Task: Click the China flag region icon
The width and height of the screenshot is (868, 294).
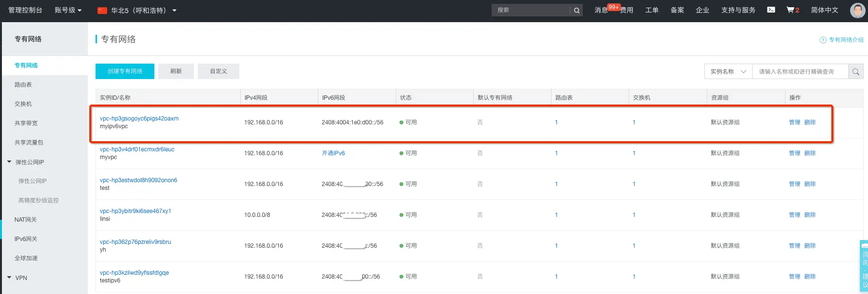Action: pos(102,10)
